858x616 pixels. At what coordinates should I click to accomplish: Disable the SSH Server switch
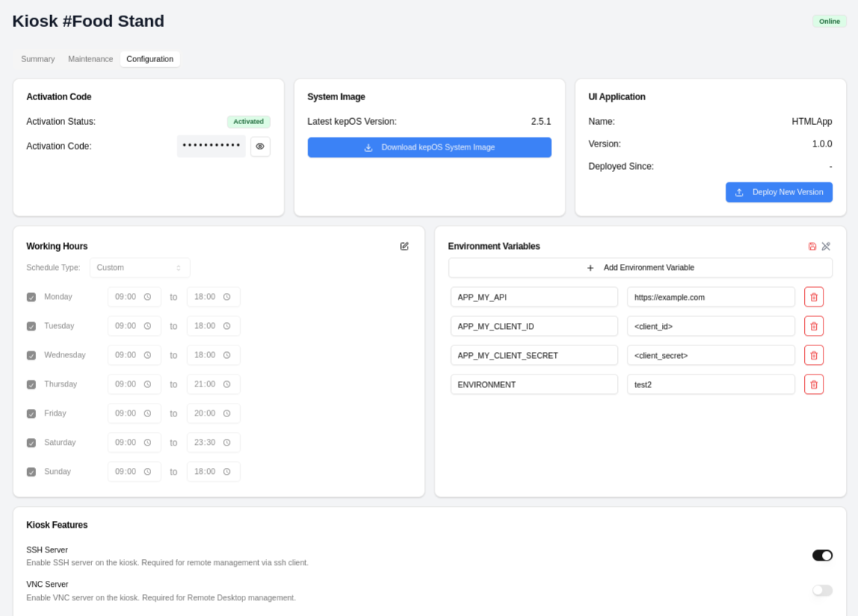[822, 555]
